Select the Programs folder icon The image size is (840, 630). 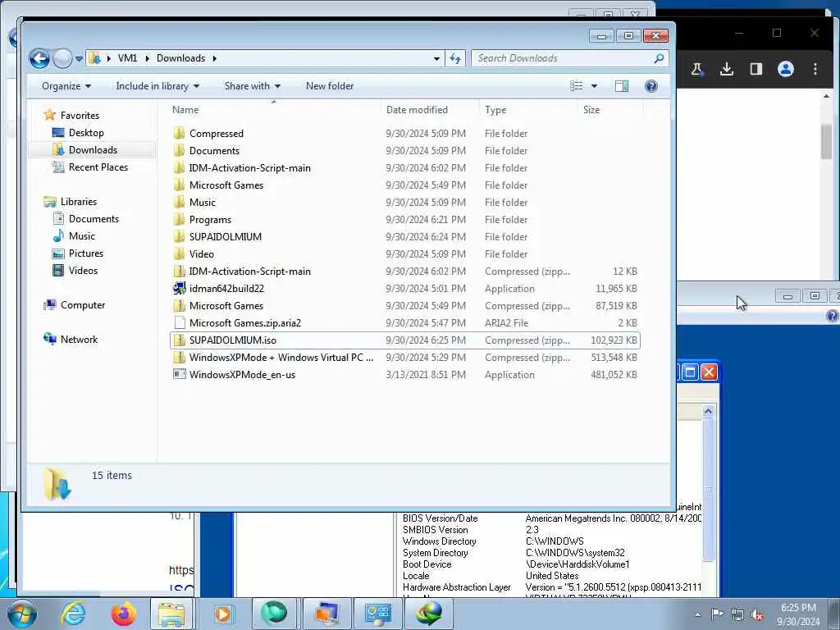(180, 220)
